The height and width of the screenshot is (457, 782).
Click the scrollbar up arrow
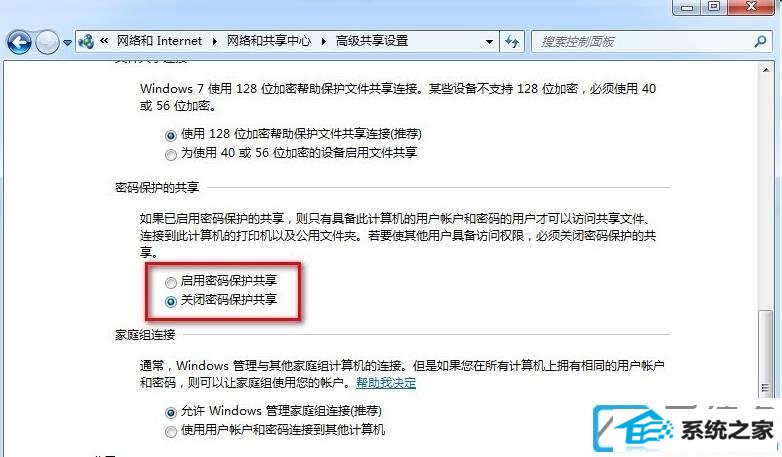pyautogui.click(x=766, y=70)
